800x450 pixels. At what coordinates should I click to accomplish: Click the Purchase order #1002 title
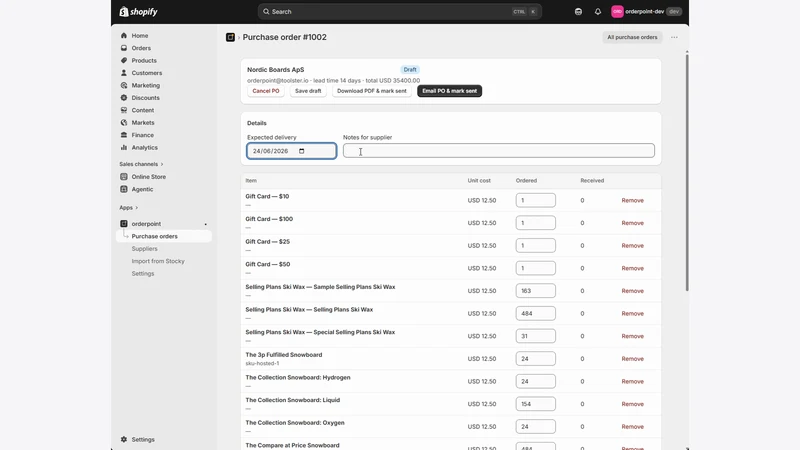pyautogui.click(x=284, y=37)
